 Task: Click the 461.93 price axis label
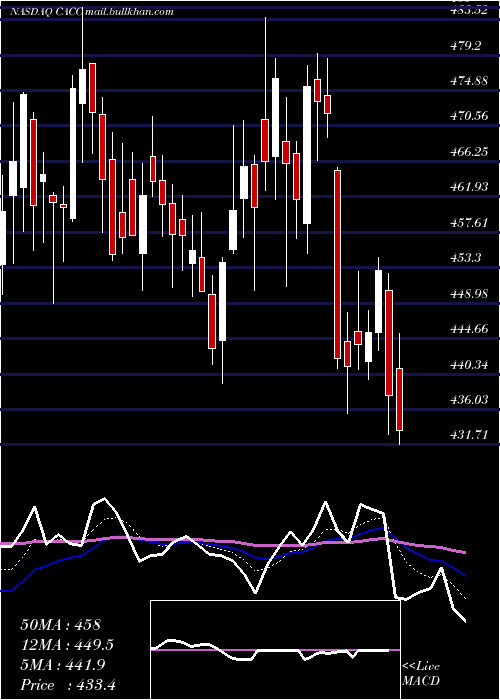[x=468, y=187]
